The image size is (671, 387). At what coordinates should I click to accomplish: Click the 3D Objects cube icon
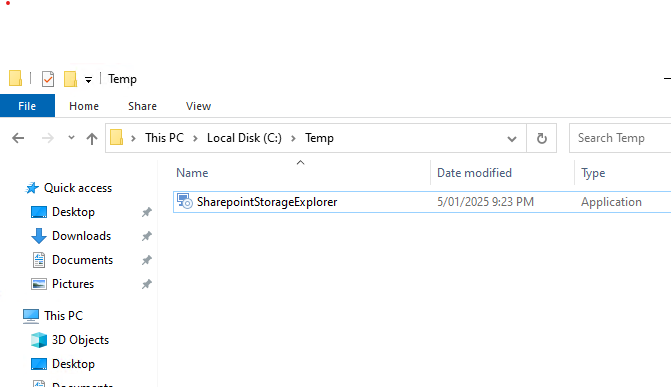point(39,340)
